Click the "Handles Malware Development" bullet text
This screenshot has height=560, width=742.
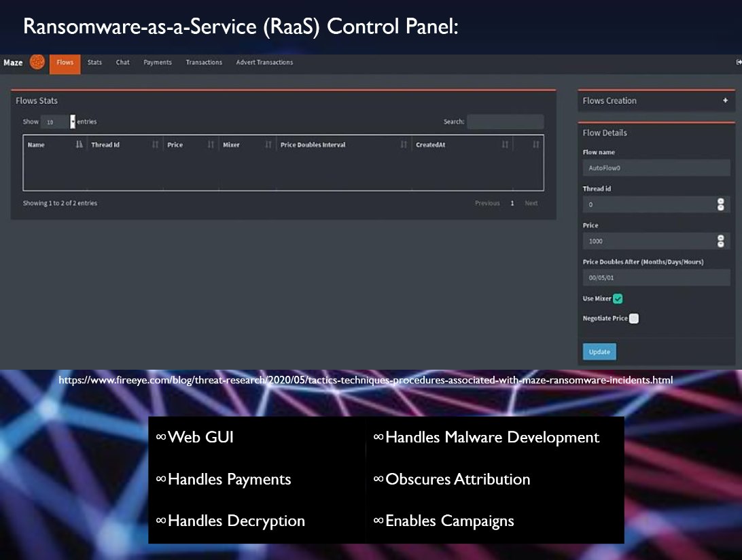point(493,437)
